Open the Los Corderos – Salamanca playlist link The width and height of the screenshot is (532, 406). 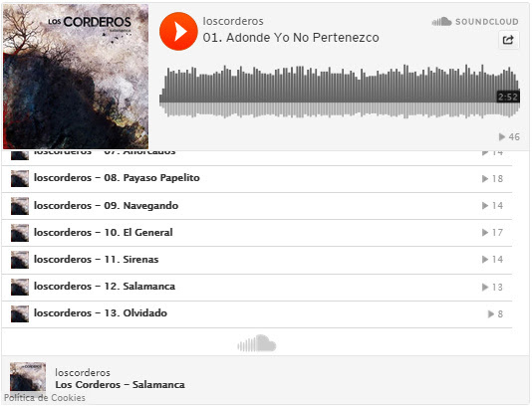[121, 385]
